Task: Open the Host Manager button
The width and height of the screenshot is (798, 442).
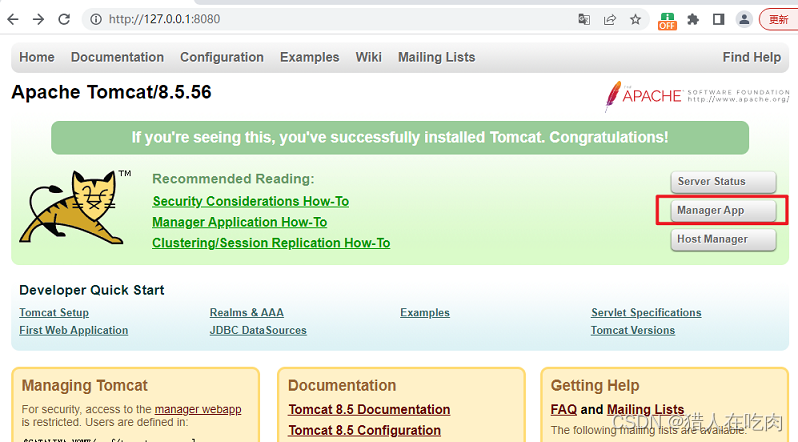Action: [723, 239]
